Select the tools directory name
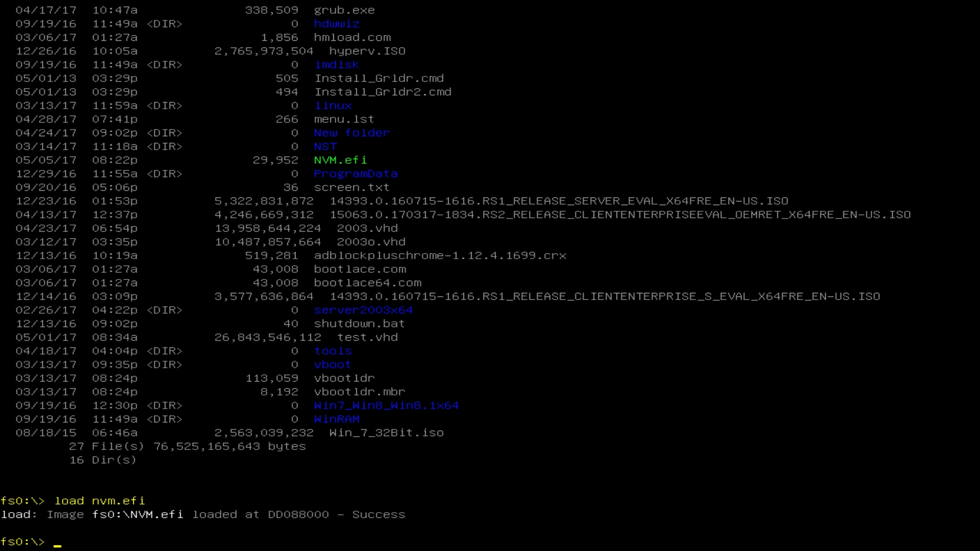980x551 pixels. tap(333, 351)
